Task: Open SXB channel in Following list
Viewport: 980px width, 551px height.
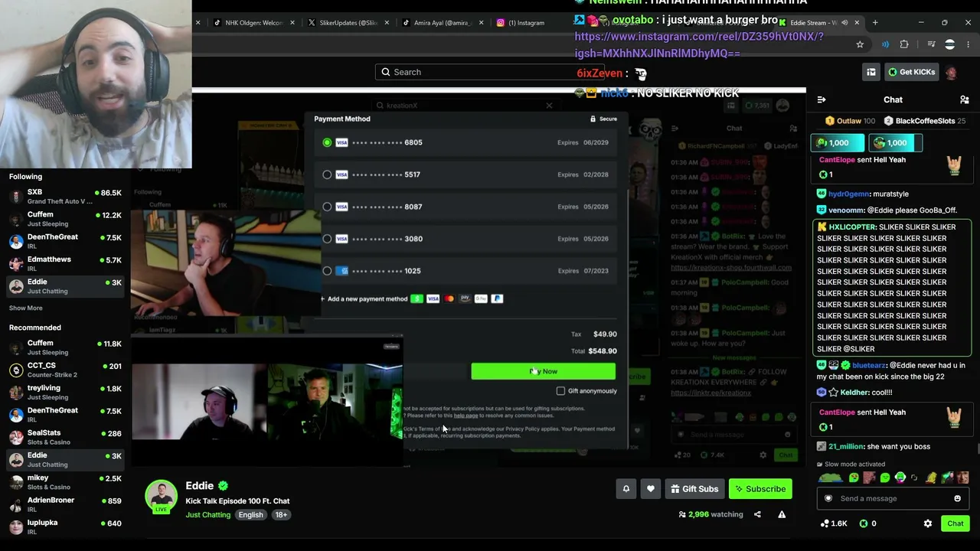Action: (x=65, y=197)
